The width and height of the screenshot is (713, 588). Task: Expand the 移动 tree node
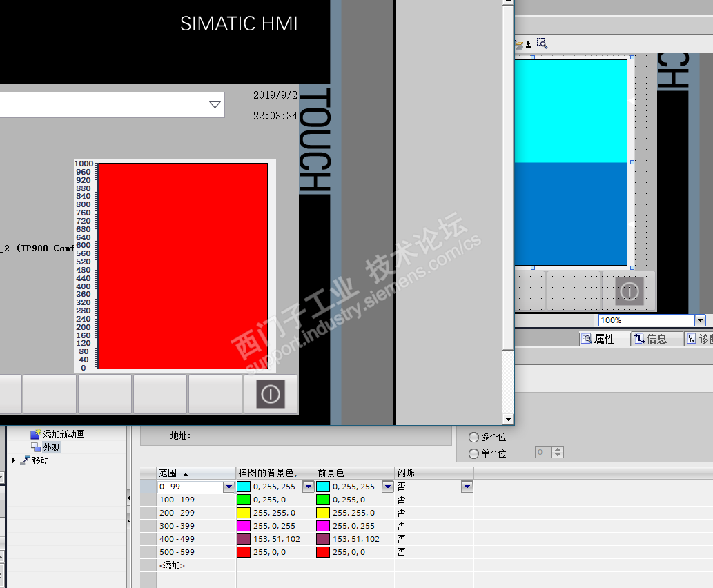14,460
